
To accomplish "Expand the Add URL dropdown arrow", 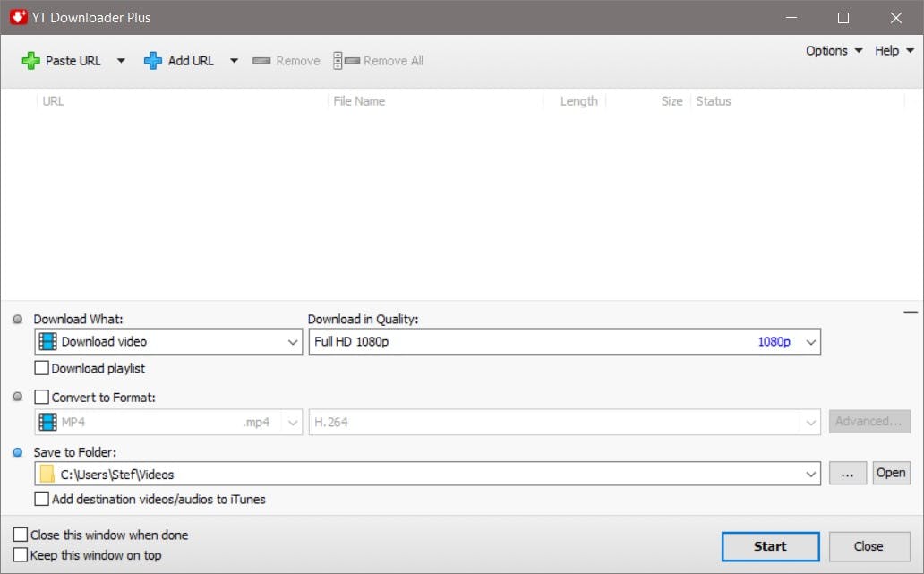I will click(233, 60).
